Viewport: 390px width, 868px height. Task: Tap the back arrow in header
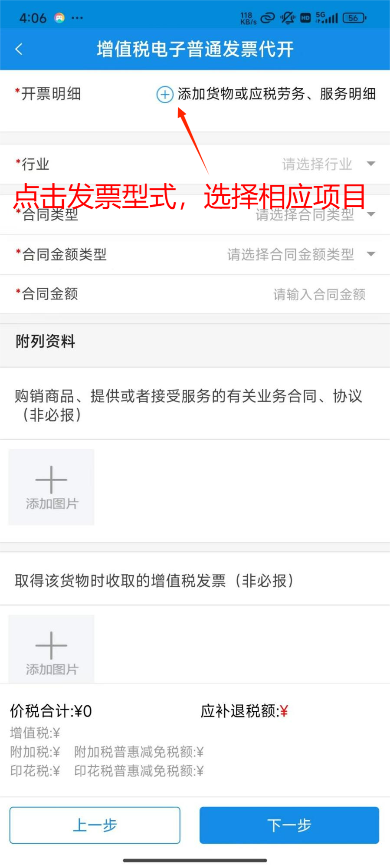[x=19, y=49]
